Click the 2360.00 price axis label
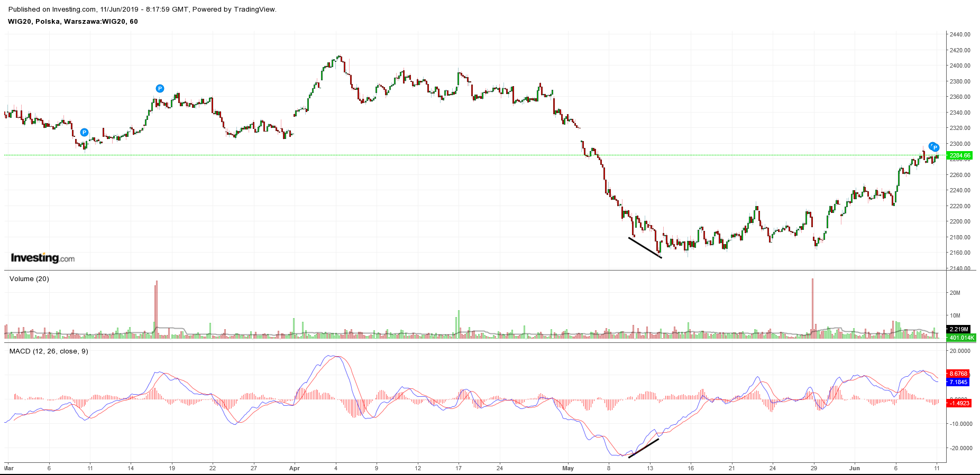980x475 pixels. point(960,97)
